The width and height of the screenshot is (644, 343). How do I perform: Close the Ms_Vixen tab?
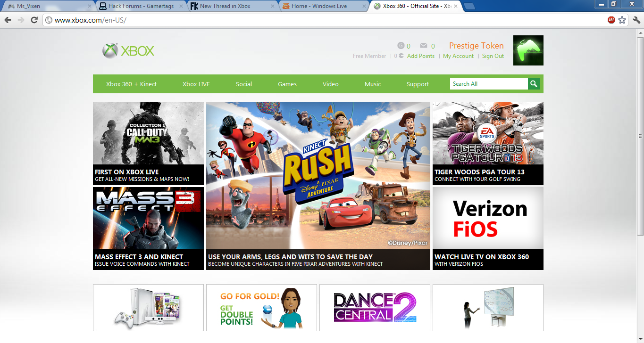pos(90,6)
